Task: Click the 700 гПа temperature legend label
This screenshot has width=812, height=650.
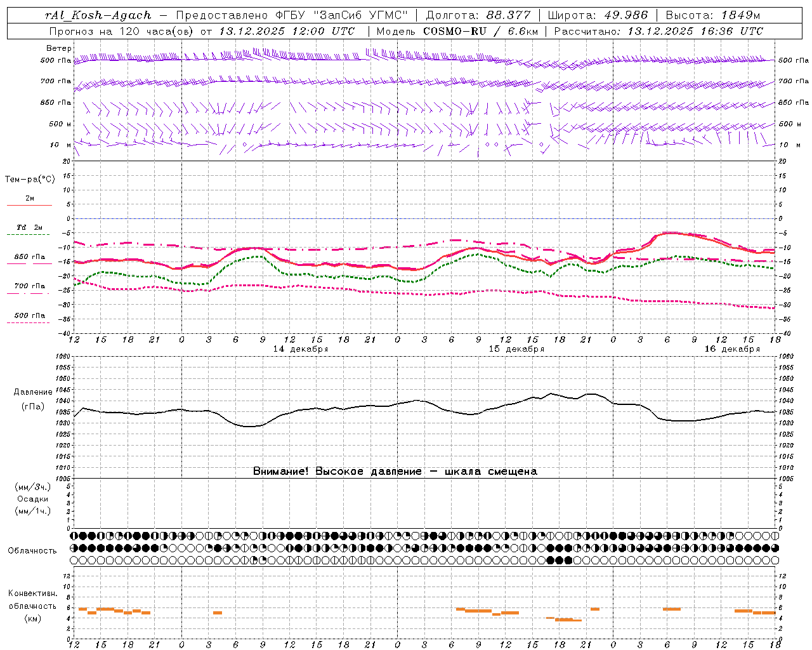Action: pos(30,286)
